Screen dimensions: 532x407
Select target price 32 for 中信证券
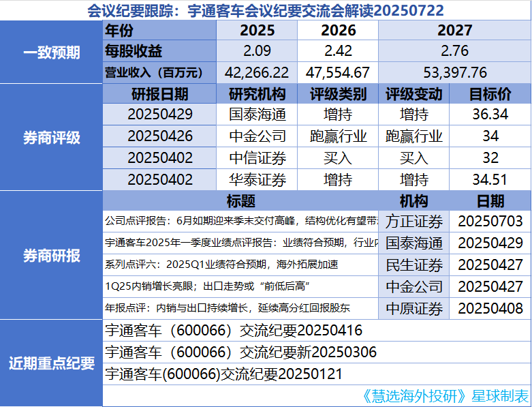(490, 158)
